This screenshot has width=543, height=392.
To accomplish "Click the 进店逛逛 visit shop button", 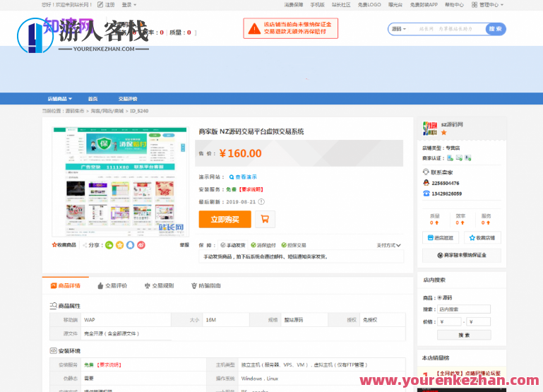I will [441, 237].
